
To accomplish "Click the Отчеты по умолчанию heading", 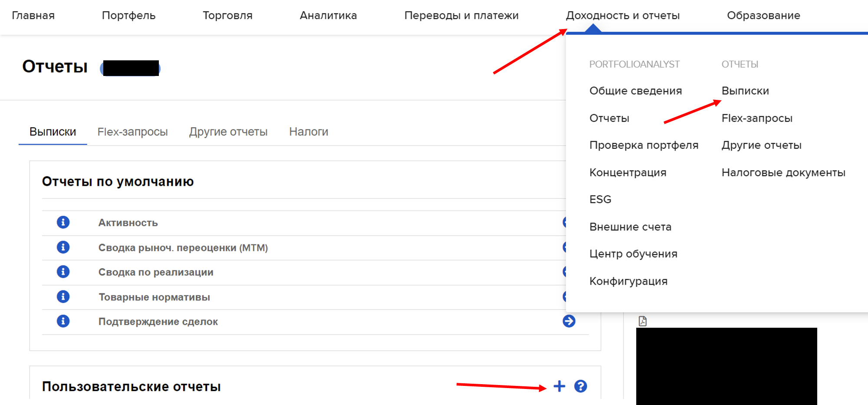I will pos(118,181).
